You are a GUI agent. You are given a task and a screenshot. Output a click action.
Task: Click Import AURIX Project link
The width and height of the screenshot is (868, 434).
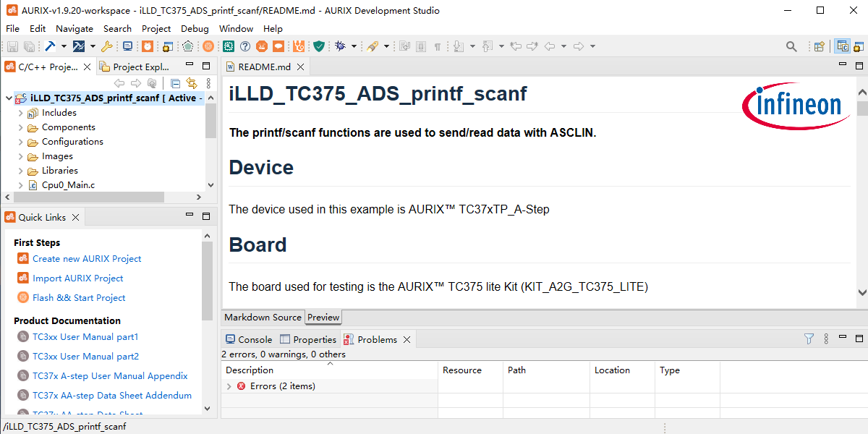(x=78, y=278)
